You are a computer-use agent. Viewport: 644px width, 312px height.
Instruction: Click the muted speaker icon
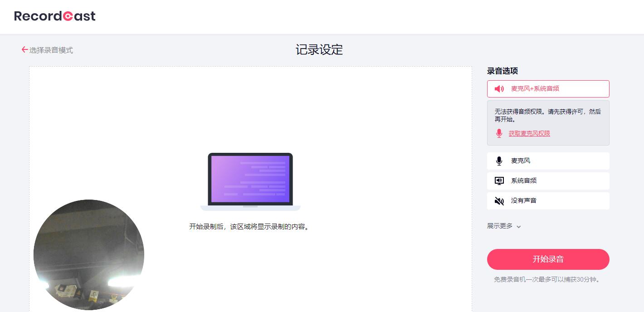(499, 201)
